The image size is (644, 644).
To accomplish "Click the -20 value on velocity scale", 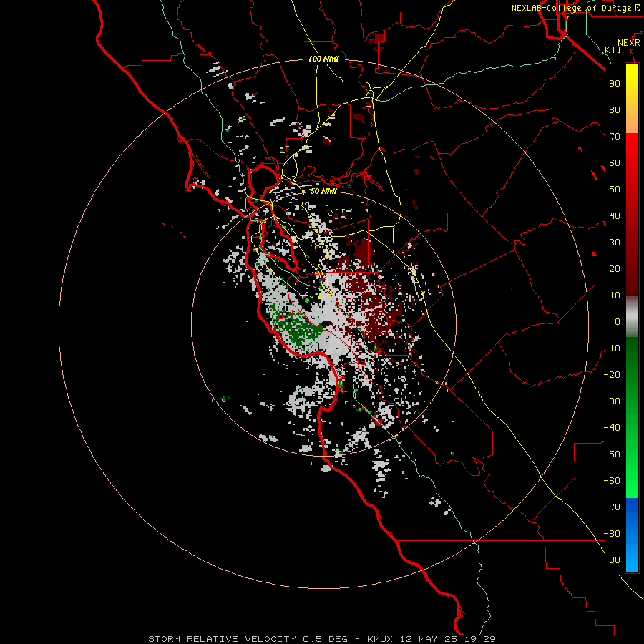I will click(x=612, y=374).
